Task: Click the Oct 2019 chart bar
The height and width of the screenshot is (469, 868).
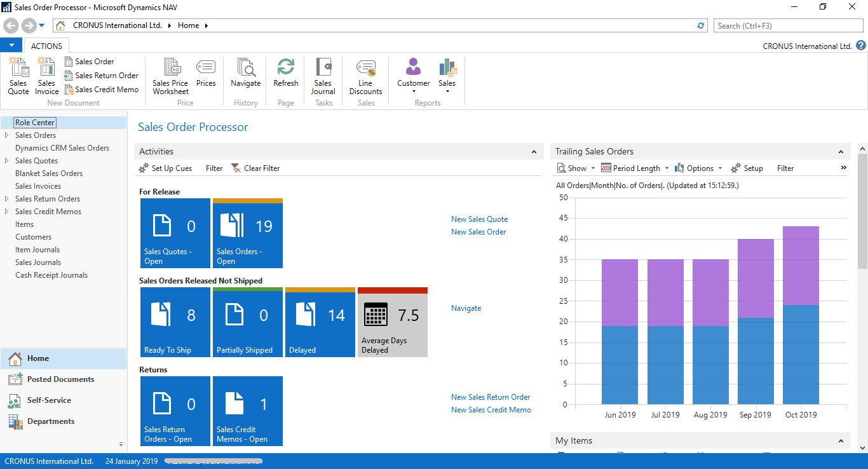Action: click(x=801, y=315)
